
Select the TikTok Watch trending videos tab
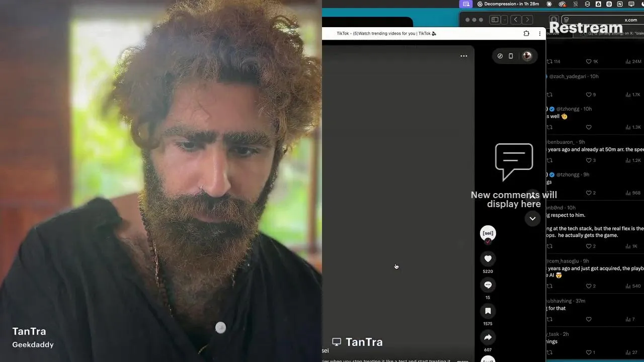[x=386, y=33]
